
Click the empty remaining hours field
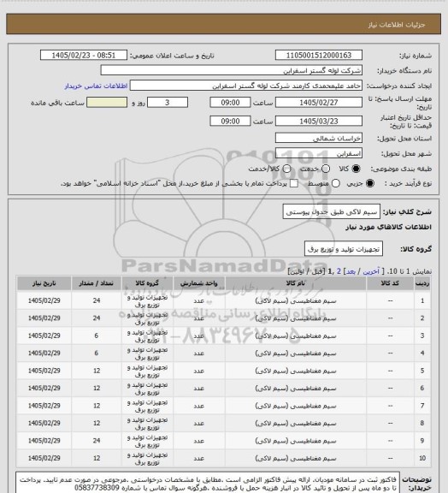(x=107, y=103)
